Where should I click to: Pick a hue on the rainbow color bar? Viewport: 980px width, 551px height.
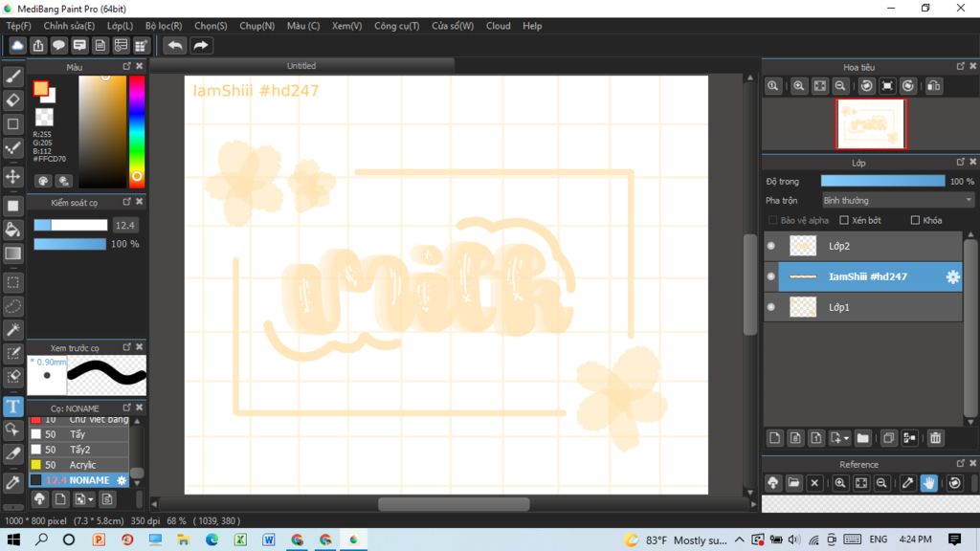(x=137, y=131)
